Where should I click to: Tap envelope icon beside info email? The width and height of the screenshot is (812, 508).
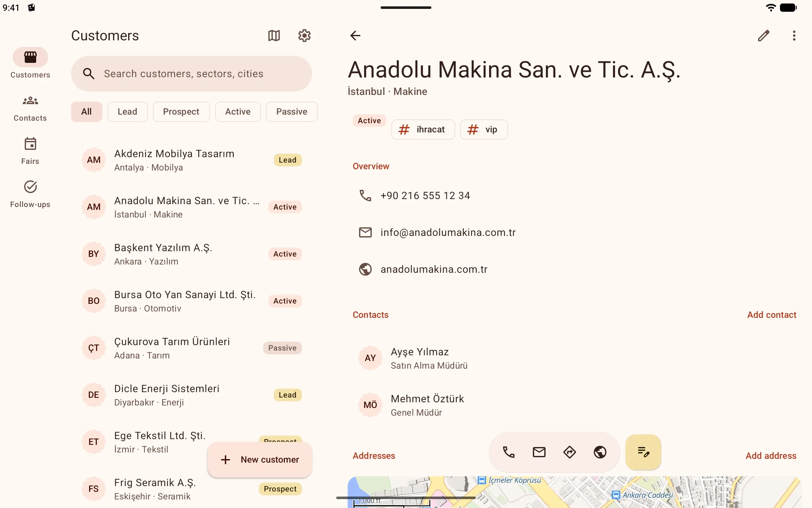[x=365, y=232]
